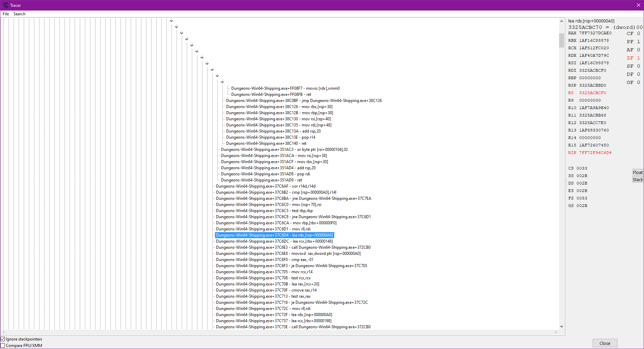Collapse the node arrow directly above the movss row
The height and width of the screenshot is (349, 644).
222,82
